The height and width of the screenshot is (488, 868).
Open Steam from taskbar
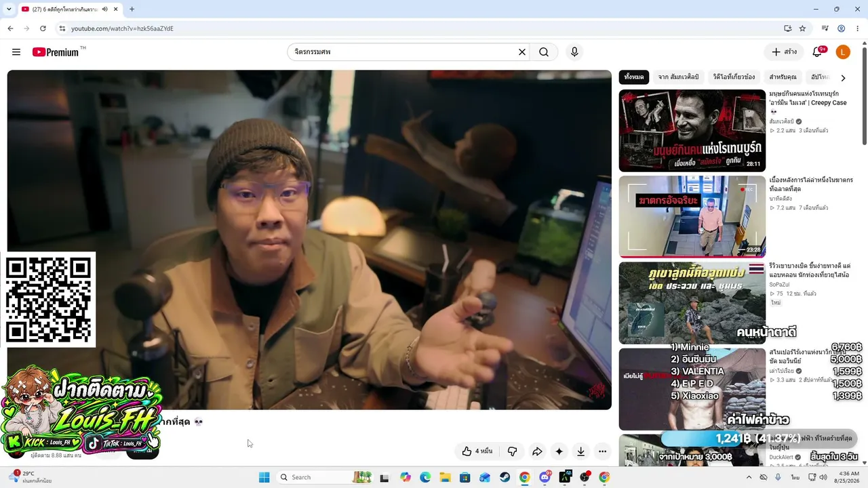pyautogui.click(x=505, y=477)
